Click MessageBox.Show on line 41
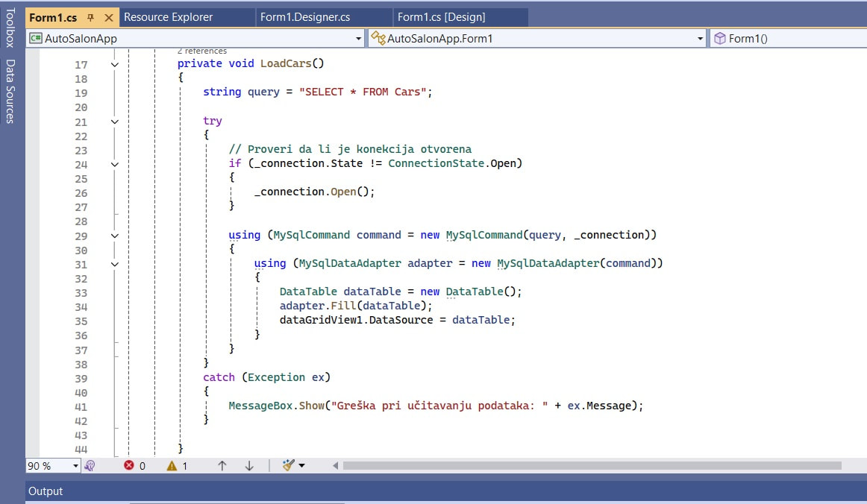Image resolution: width=867 pixels, height=504 pixels. point(277,406)
